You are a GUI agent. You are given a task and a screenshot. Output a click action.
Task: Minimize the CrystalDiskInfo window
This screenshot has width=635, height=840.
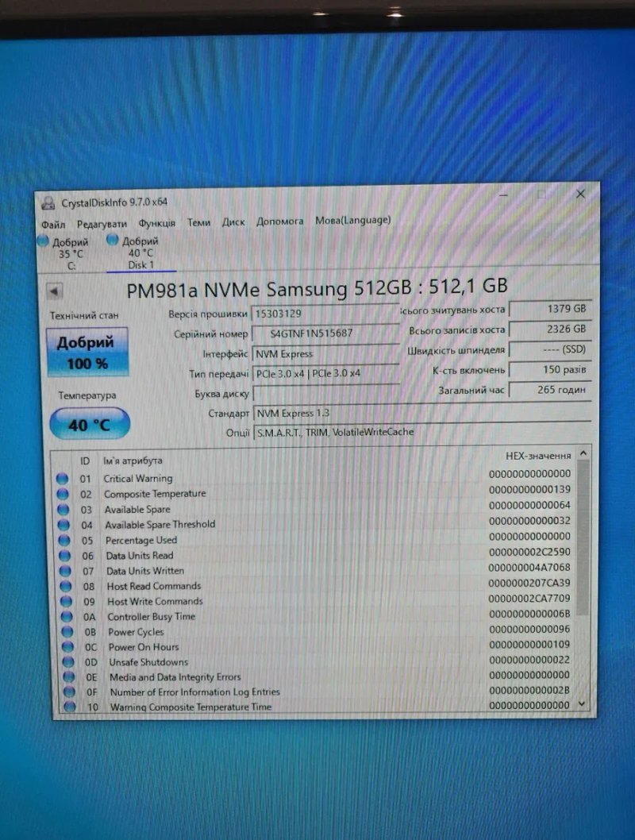[503, 195]
